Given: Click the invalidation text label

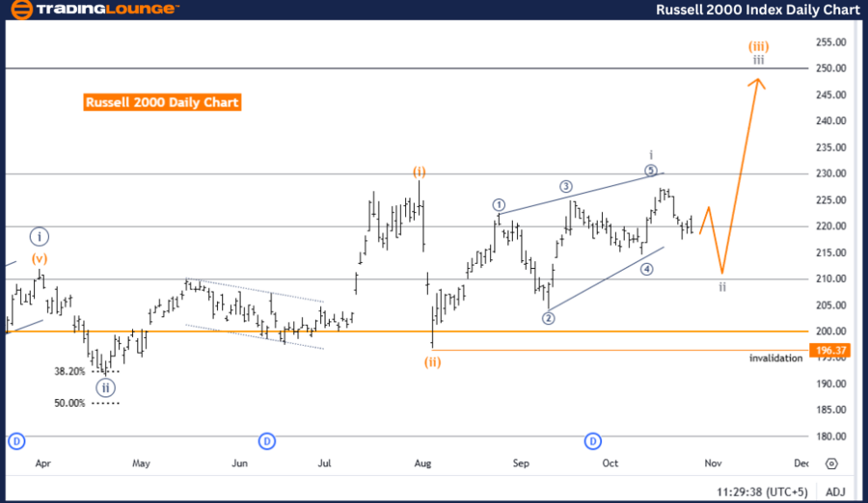Looking at the screenshot, I should coord(775,358).
